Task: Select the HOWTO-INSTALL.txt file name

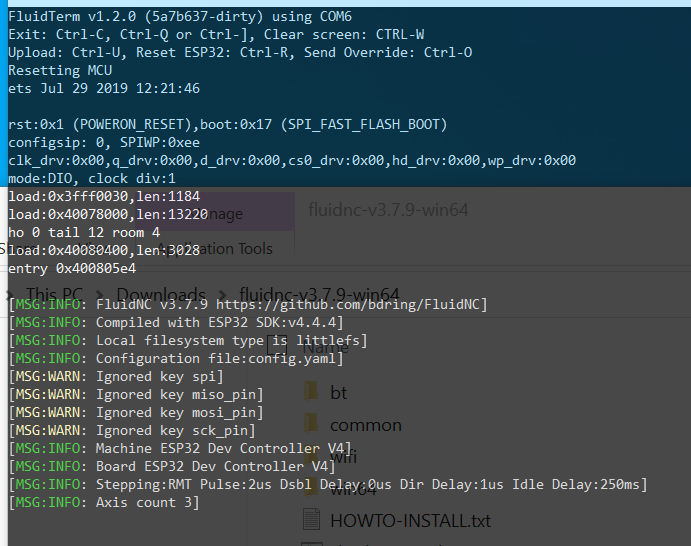Action: tap(410, 521)
